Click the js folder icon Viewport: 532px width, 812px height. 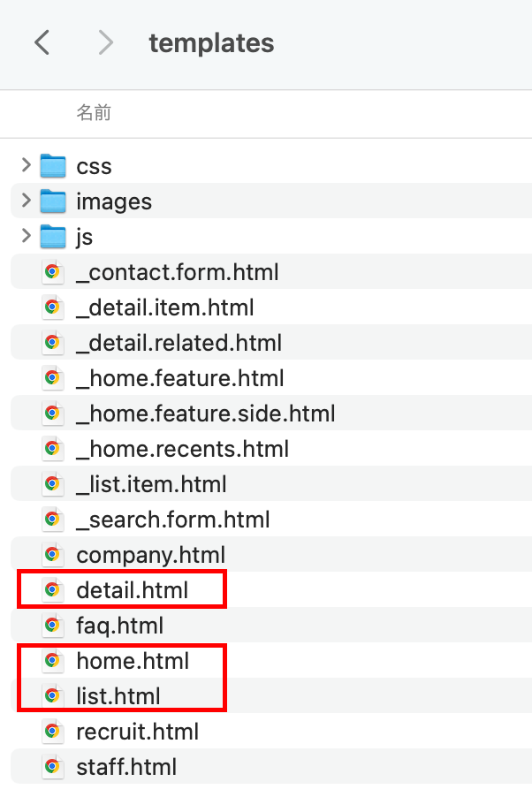(x=53, y=237)
